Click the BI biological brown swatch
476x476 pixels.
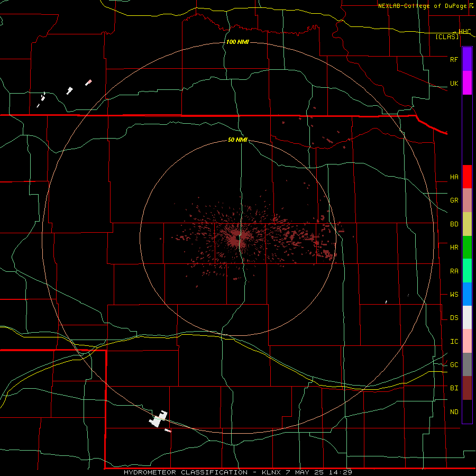pos(467,388)
